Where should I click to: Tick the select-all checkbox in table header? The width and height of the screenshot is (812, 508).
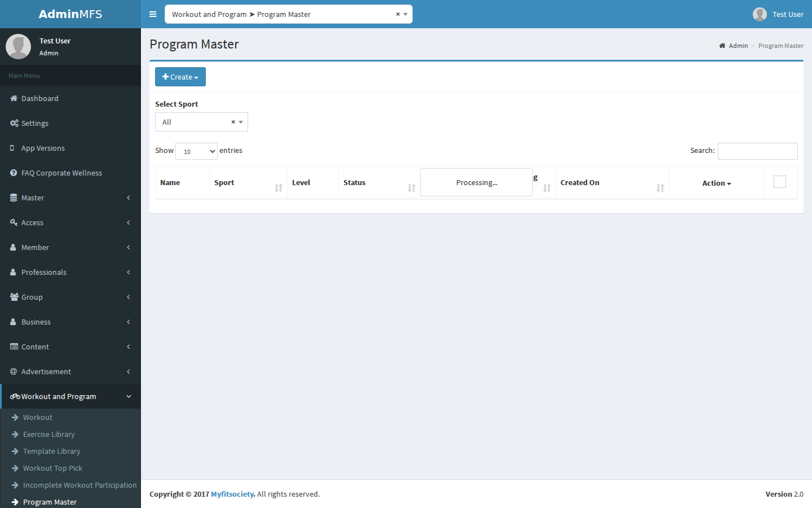780,182
